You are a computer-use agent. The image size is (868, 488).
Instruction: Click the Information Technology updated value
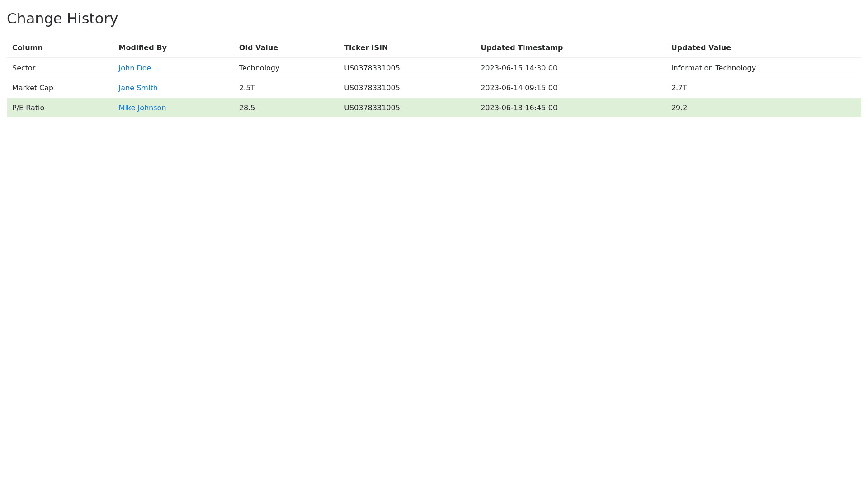pyautogui.click(x=713, y=68)
